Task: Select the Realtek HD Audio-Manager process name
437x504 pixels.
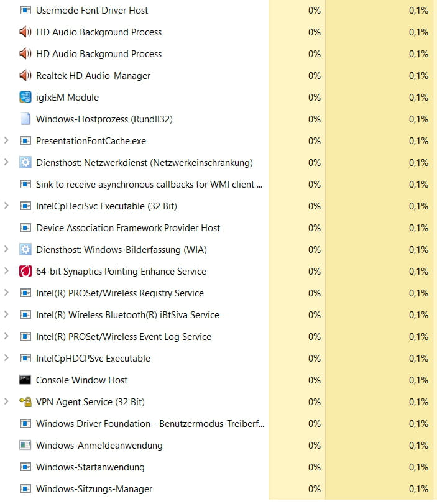Action: click(93, 76)
